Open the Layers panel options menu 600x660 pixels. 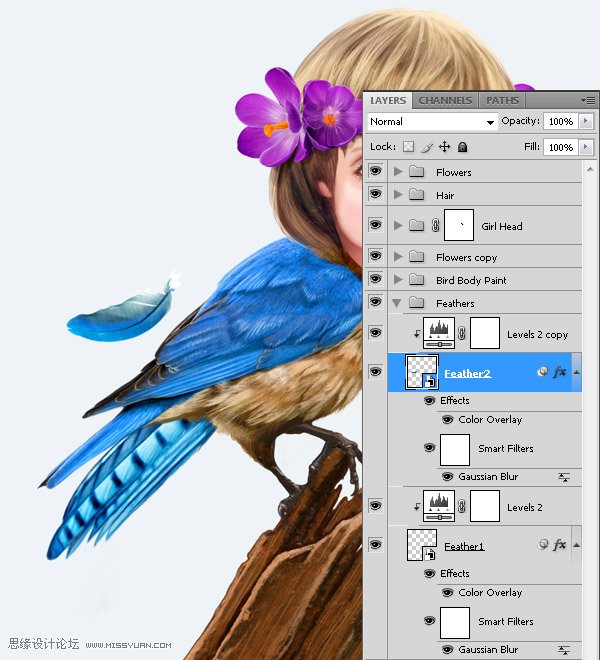point(587,100)
